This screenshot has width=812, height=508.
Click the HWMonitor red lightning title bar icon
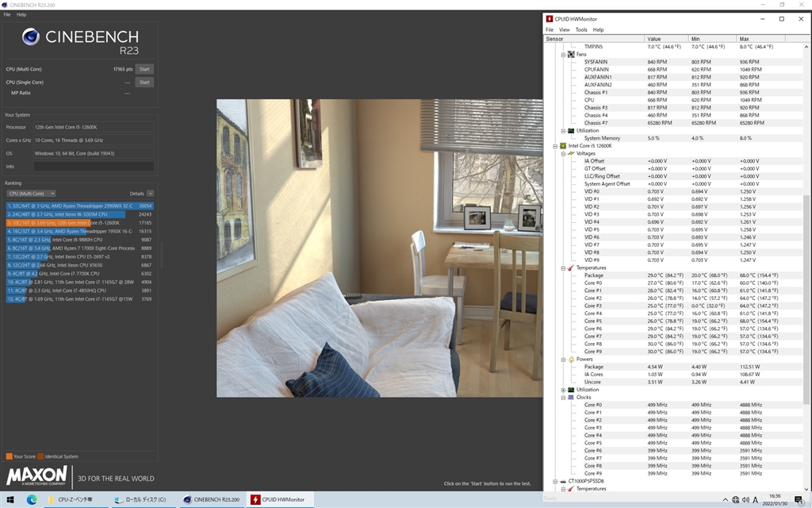pyautogui.click(x=549, y=19)
